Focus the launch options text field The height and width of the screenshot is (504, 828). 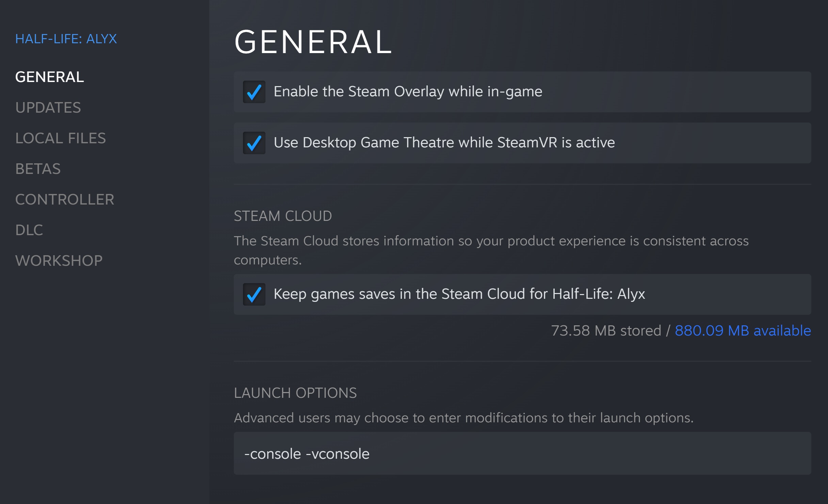(x=522, y=454)
